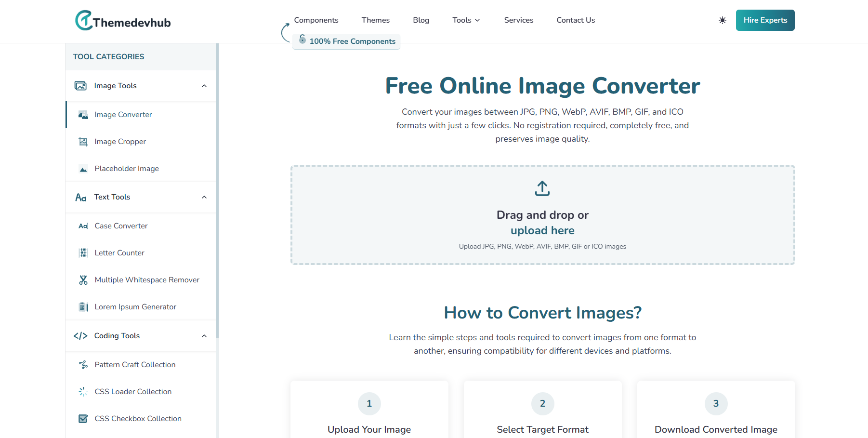The width and height of the screenshot is (868, 438).
Task: Click the CSS Checkbox Collection checkmark icon
Action: (x=83, y=418)
